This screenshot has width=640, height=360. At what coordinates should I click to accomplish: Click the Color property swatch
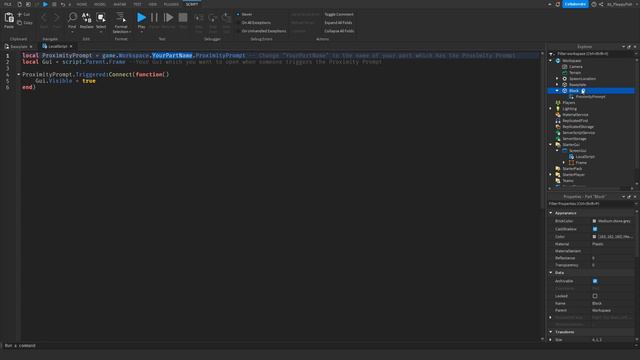pyautogui.click(x=594, y=236)
